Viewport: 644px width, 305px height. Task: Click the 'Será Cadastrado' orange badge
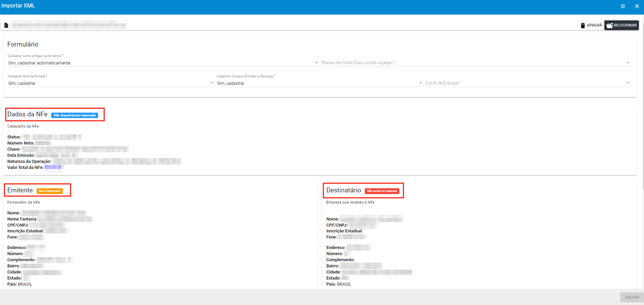tap(50, 191)
